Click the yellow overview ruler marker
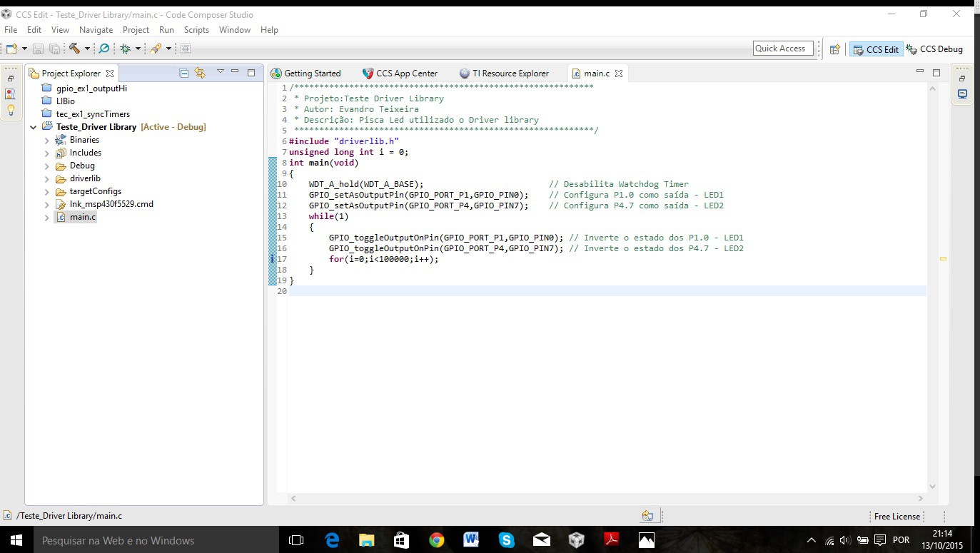 [943, 259]
